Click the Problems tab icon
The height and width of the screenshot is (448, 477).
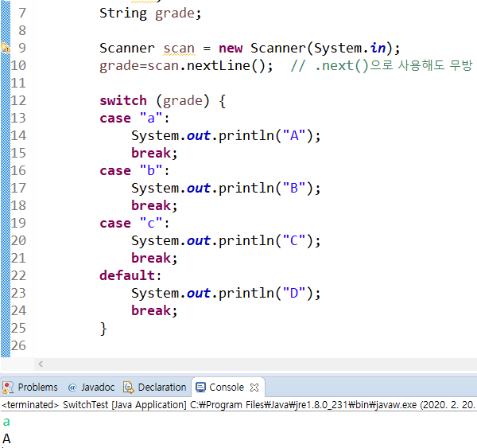8,388
